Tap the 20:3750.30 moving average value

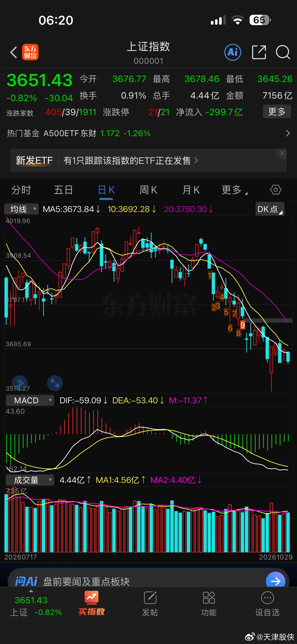(188, 209)
